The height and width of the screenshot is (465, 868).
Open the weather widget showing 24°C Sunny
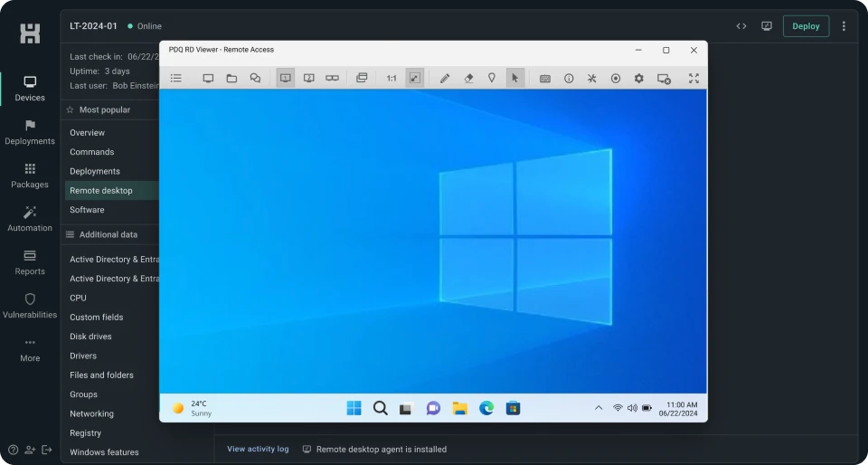(192, 409)
